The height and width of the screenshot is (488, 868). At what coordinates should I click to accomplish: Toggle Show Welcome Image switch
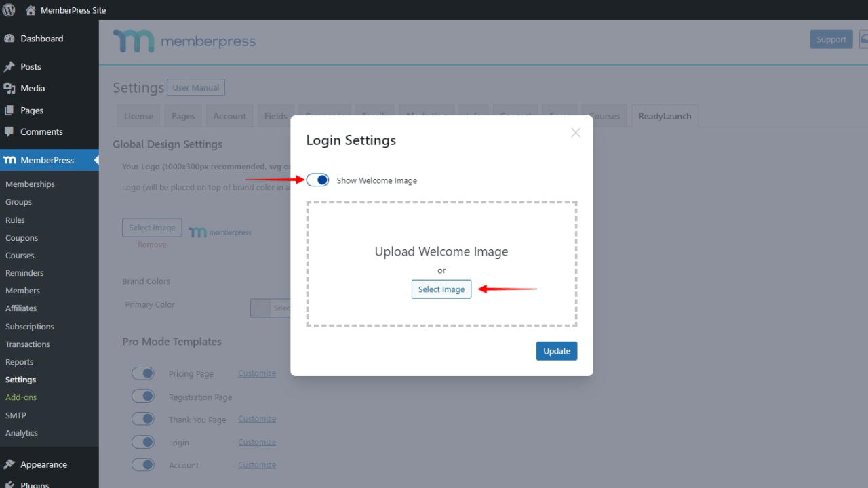(x=317, y=180)
